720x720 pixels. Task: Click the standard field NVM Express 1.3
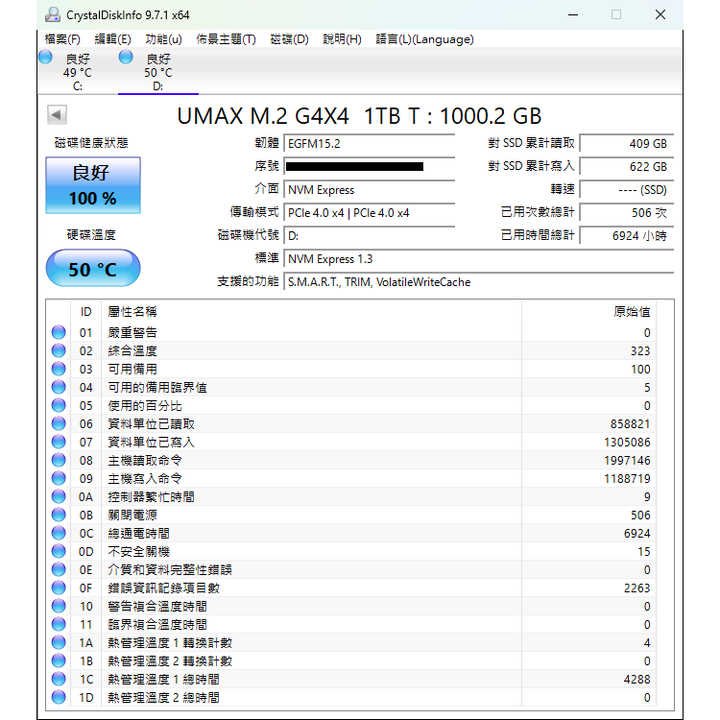[x=478, y=259]
